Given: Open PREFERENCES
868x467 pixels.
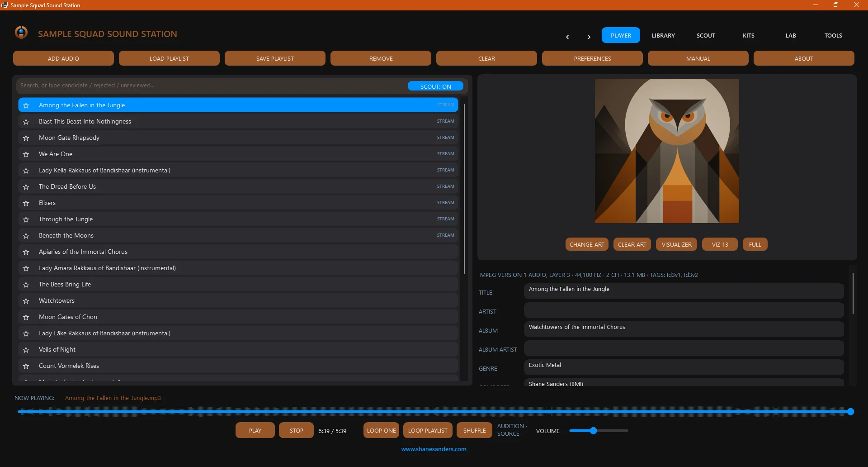Looking at the screenshot, I should point(592,58).
